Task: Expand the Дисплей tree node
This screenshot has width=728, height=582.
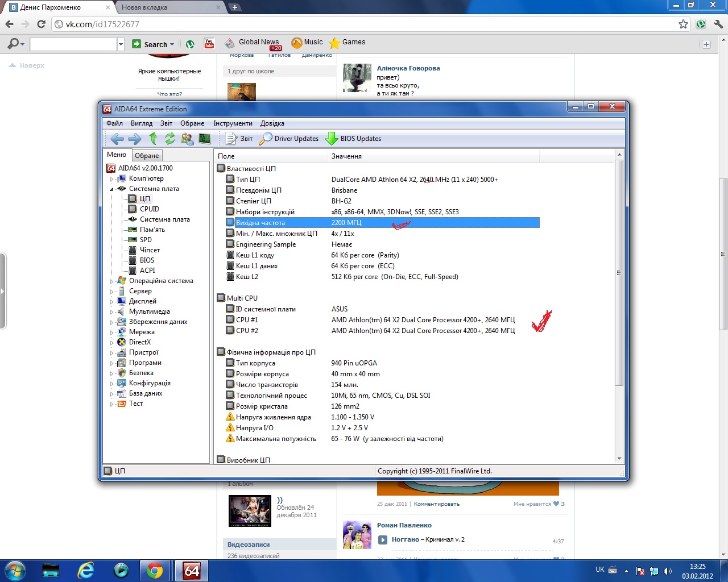Action: pos(111,302)
